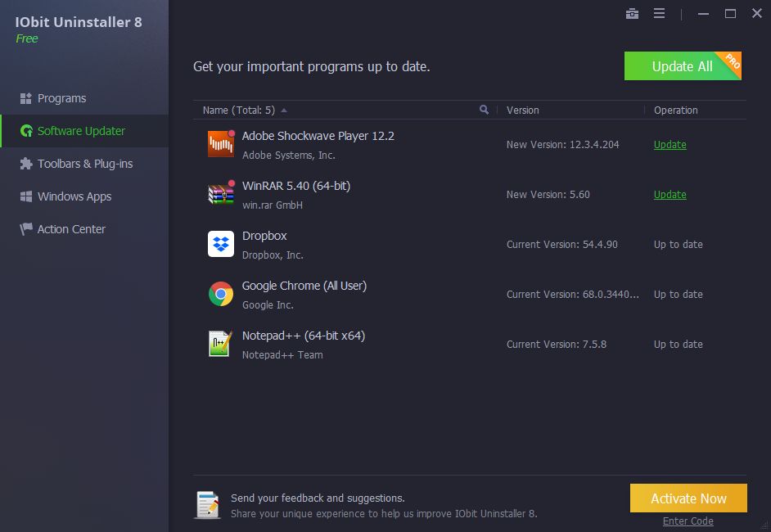The width and height of the screenshot is (771, 532).
Task: Click the Google Chrome program icon
Action: pyautogui.click(x=221, y=294)
